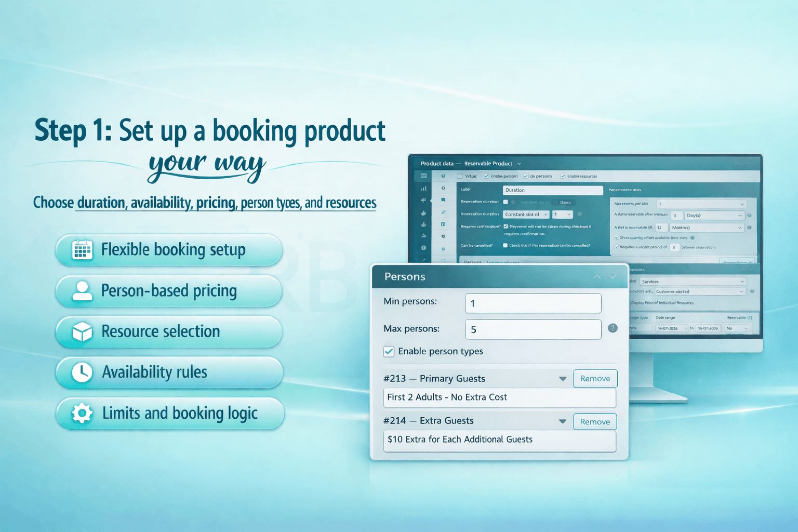Viewport: 798px width, 532px height.
Task: Expand the #213 Primary Guests dropdown arrow
Action: point(563,379)
